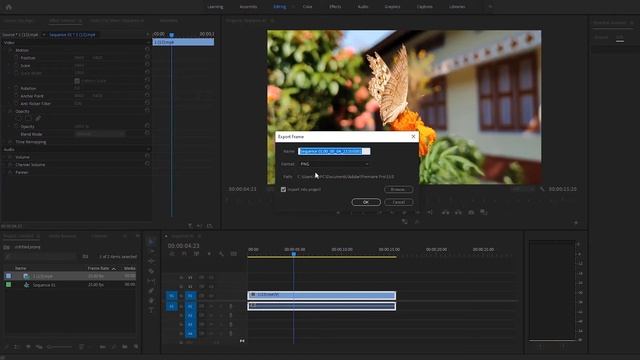Open the source clip dropdown arrow in Effect Controls
This screenshot has height=360, width=640.
pos(44,35)
